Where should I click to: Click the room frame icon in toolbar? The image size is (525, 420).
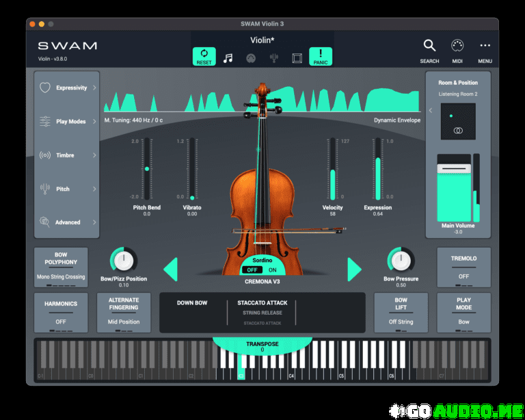pos(297,57)
